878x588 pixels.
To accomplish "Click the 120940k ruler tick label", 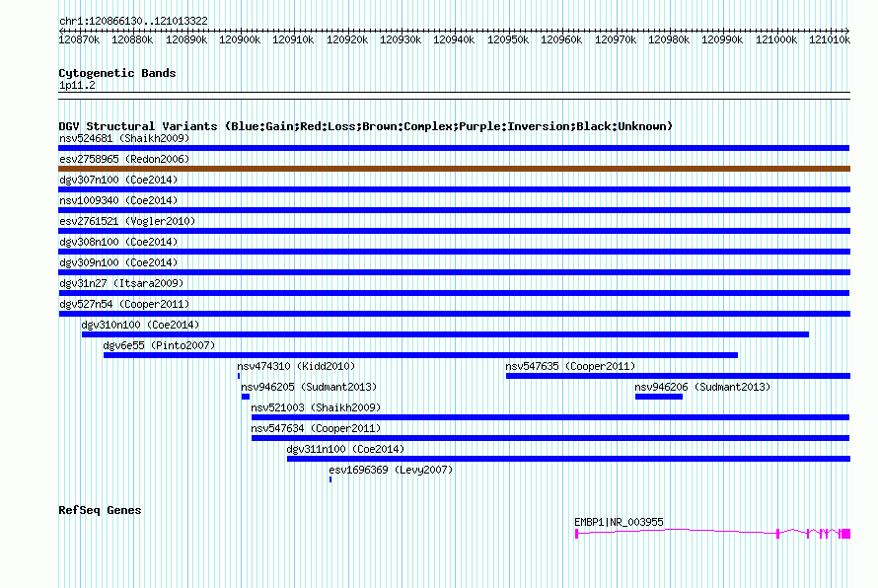I will click(x=454, y=39).
